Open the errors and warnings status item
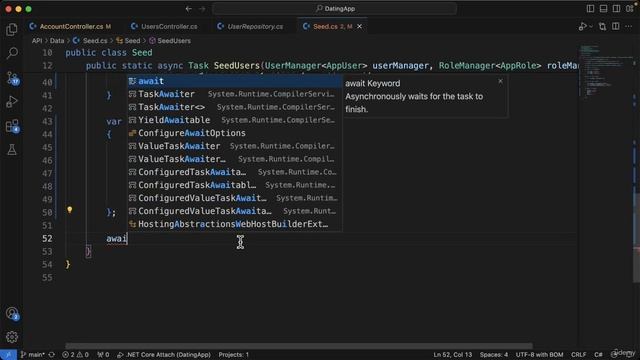 tap(75, 355)
